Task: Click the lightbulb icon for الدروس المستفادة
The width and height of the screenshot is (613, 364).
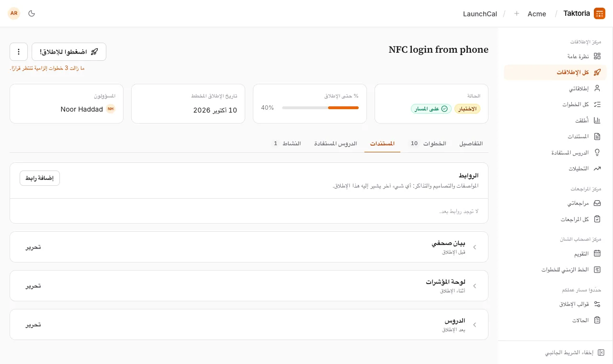Action: pyautogui.click(x=597, y=152)
